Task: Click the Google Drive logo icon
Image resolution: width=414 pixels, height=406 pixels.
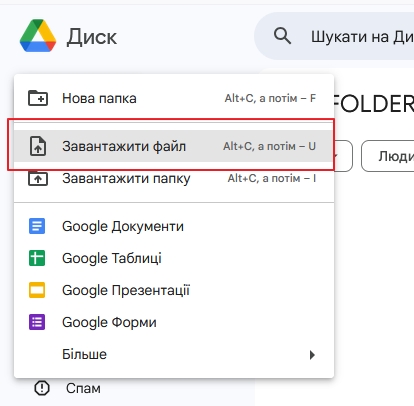Action: [38, 36]
